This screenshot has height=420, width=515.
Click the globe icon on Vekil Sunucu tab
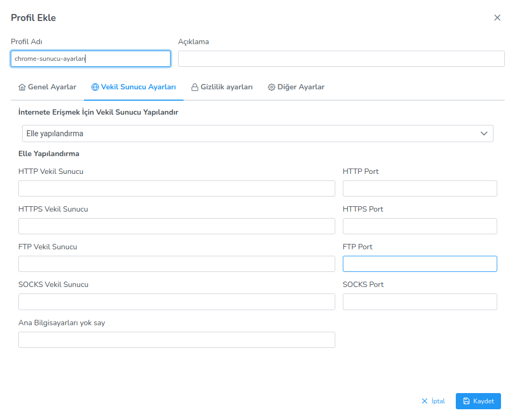(95, 87)
